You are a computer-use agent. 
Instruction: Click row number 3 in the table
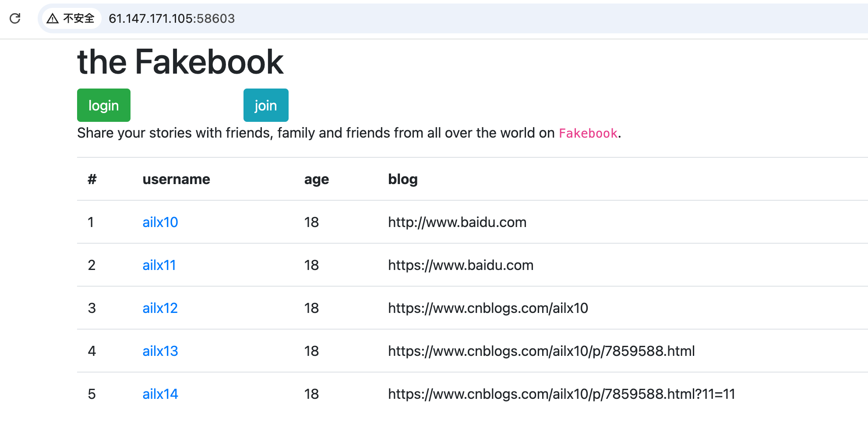click(x=92, y=308)
